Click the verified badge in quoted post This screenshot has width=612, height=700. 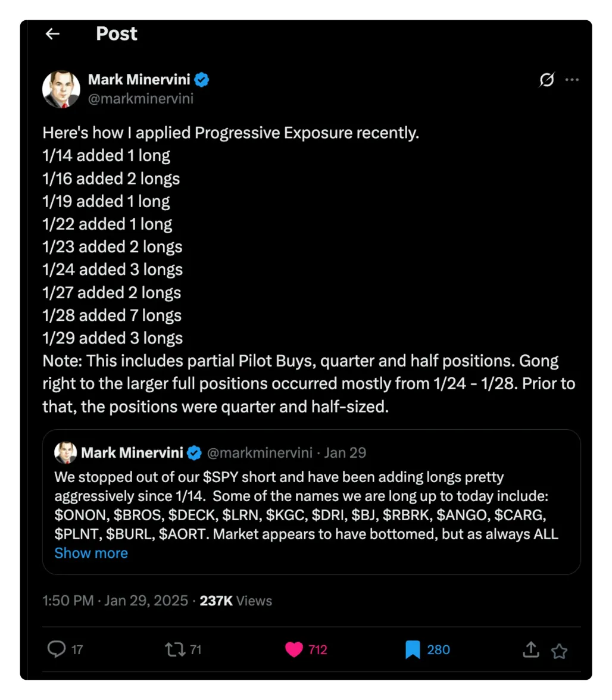click(194, 453)
